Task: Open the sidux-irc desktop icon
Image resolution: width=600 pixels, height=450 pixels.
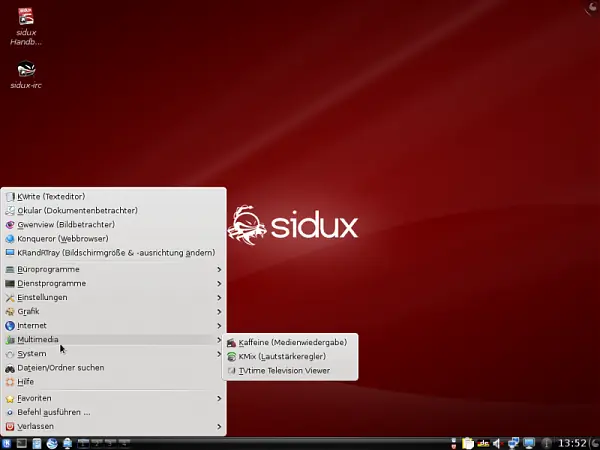Action: [26, 75]
